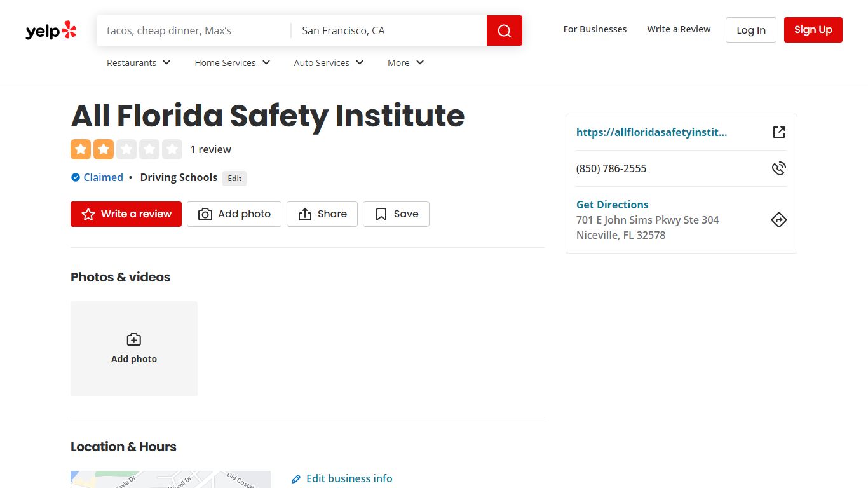The image size is (868, 488).
Task: Click the Photos & videos heading
Action: [121, 277]
